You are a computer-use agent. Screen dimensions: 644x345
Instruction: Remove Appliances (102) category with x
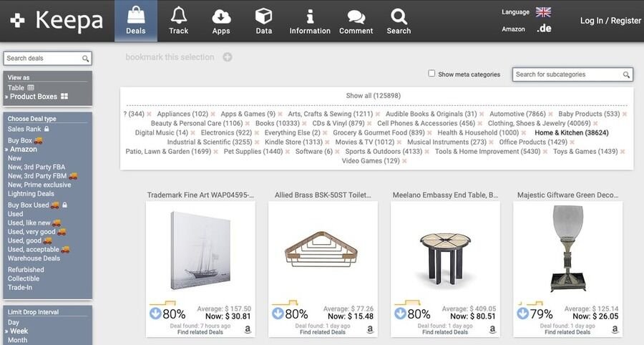pyautogui.click(x=213, y=115)
